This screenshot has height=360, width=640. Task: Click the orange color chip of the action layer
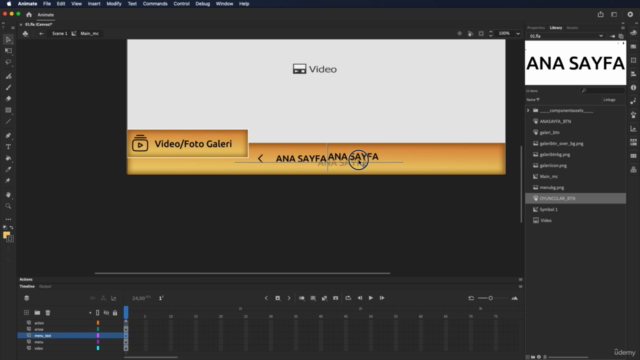pyautogui.click(x=98, y=323)
